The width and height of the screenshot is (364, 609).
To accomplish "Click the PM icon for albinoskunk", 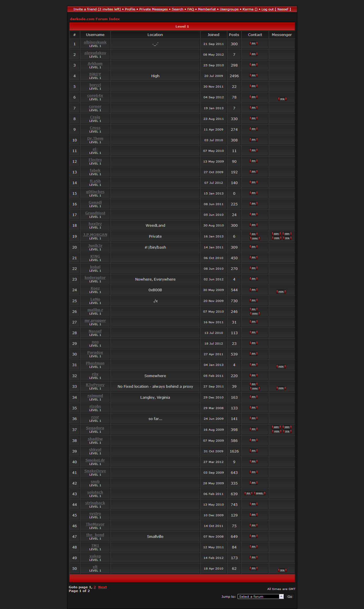I will coord(254,43).
